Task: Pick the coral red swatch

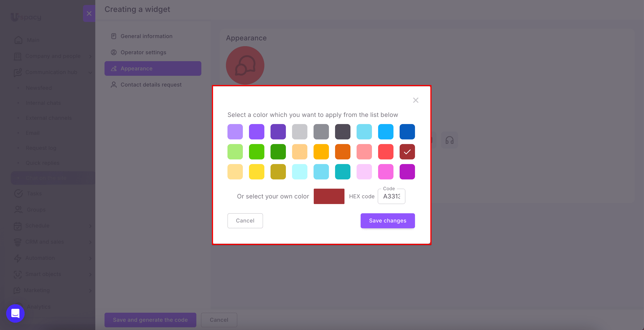Action: point(386,152)
